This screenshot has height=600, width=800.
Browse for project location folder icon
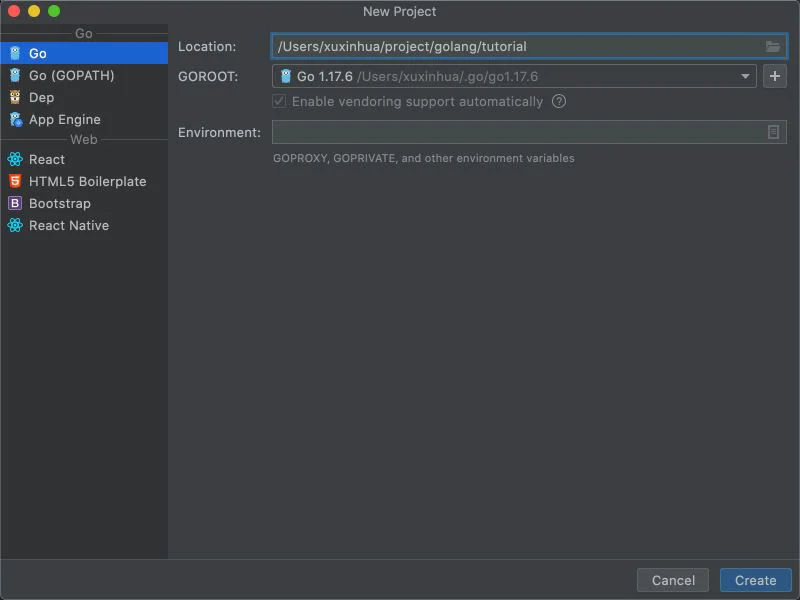coord(772,46)
